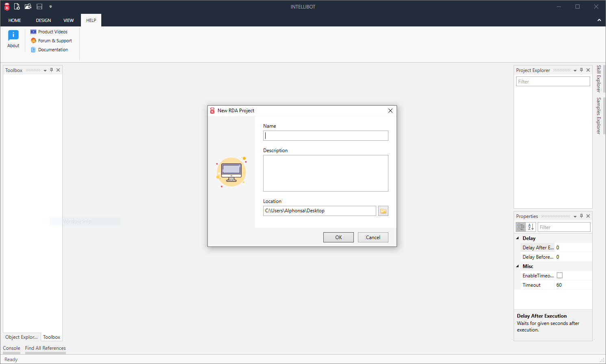Browse for a project Location using the folder icon

coord(383,211)
